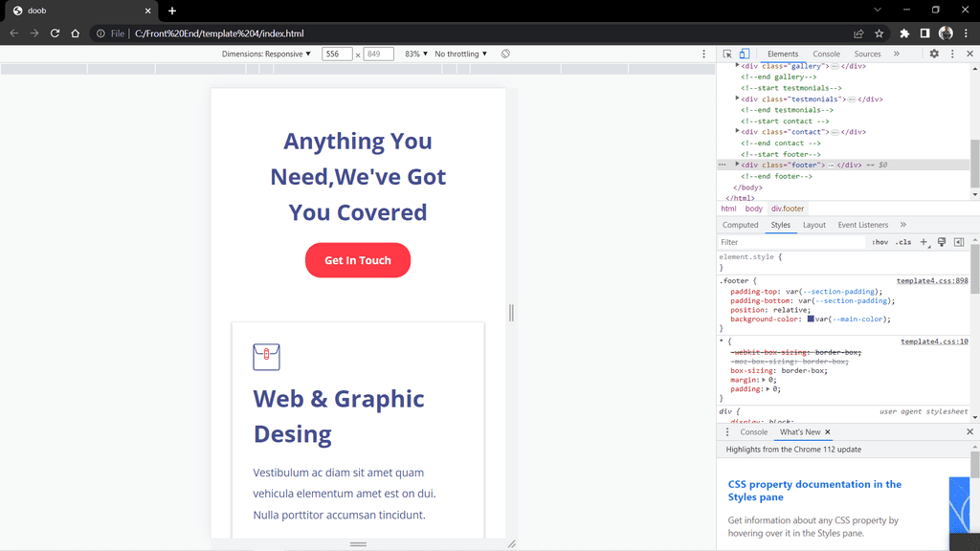Toggle rendering emulations paintbrush icon
The image size is (980, 551).
coord(942,242)
